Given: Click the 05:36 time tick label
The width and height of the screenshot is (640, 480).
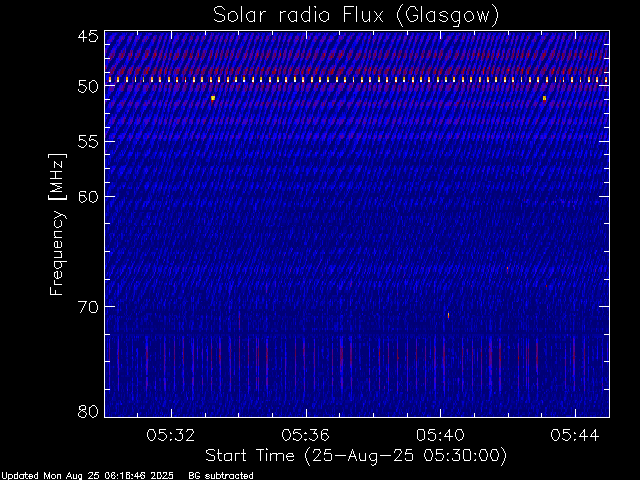Looking at the screenshot, I should pos(305,436).
